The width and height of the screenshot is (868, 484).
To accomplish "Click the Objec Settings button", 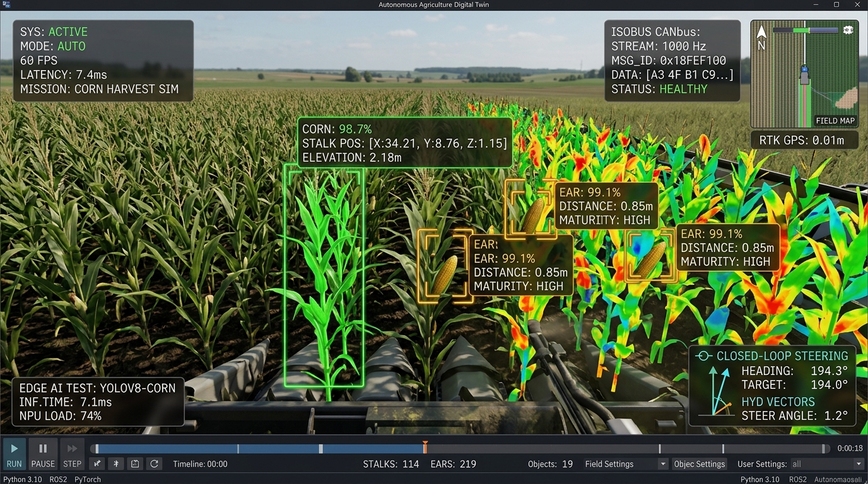I will tap(700, 464).
